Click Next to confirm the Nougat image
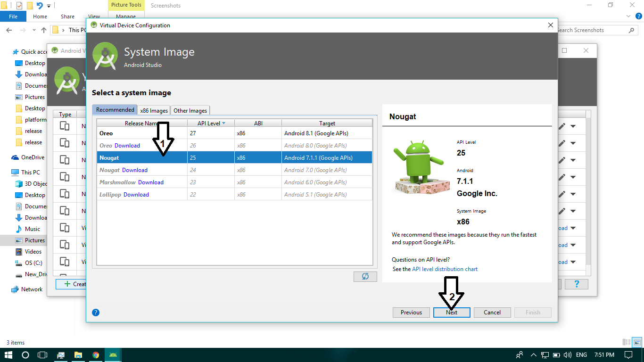 point(451,312)
